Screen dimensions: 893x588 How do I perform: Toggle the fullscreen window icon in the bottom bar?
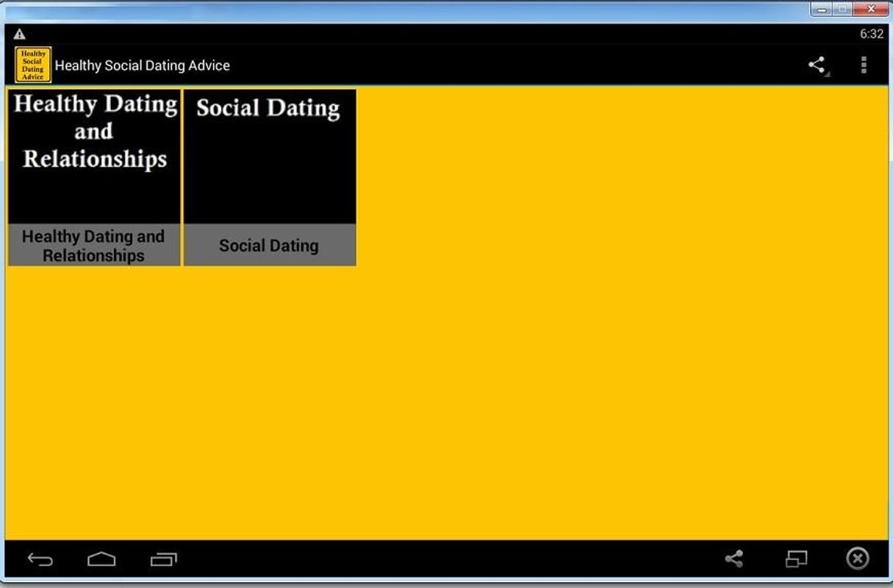coord(796,559)
